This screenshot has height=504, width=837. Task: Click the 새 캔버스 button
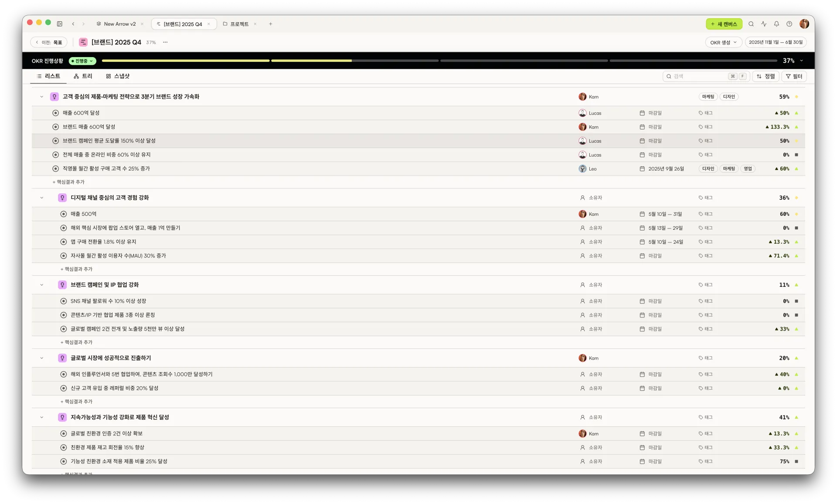coord(724,24)
